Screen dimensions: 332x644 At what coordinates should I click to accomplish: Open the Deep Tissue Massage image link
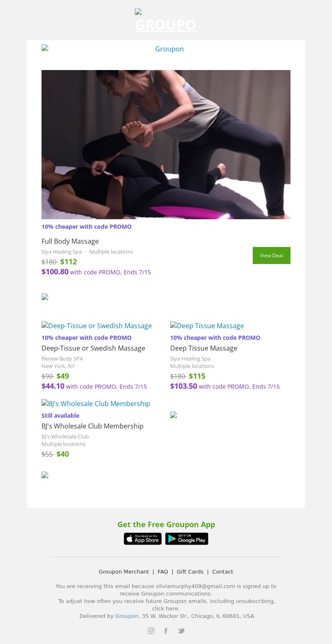(207, 326)
